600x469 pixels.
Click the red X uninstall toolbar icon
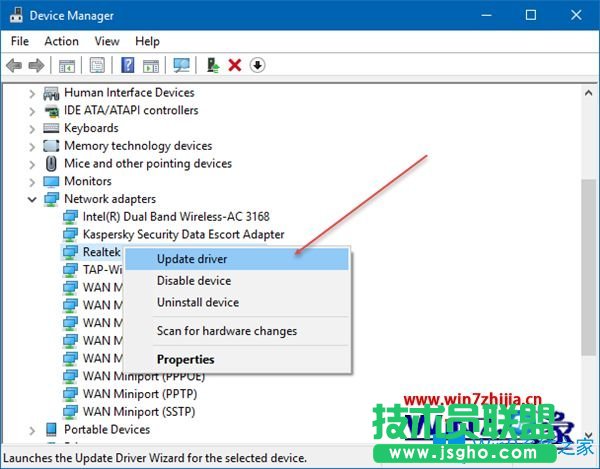point(235,65)
